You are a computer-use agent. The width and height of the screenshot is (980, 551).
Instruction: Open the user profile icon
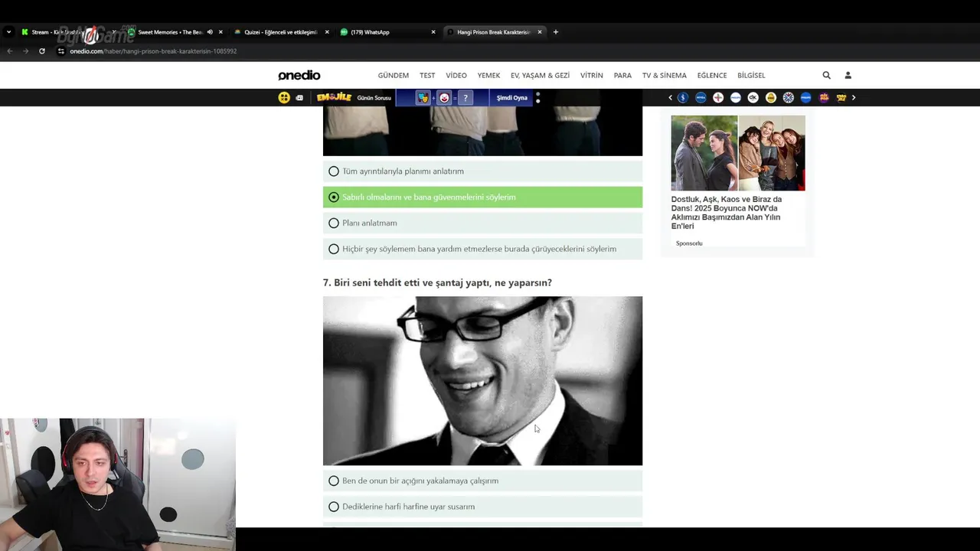(848, 75)
